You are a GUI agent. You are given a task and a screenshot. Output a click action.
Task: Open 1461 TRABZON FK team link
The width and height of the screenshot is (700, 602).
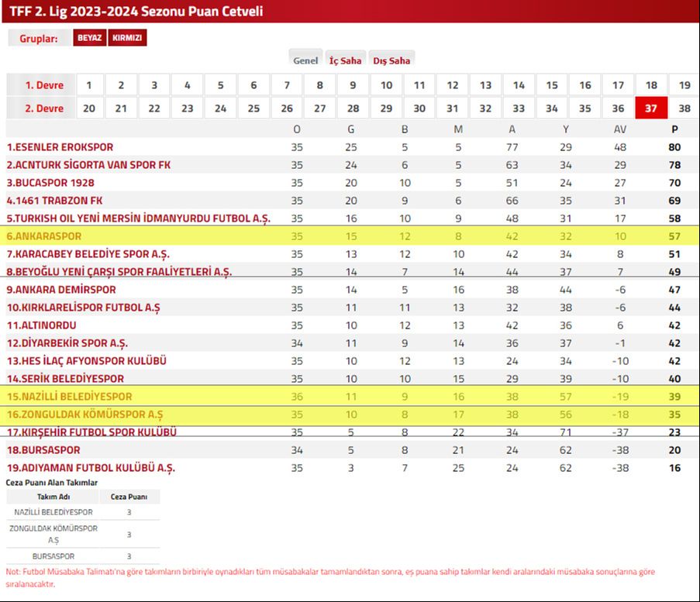54,201
